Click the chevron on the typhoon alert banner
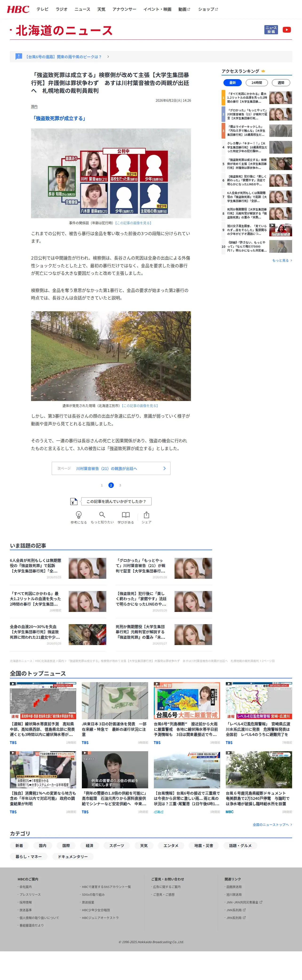Image resolution: width=302 pixels, height=980 pixels. (108, 57)
